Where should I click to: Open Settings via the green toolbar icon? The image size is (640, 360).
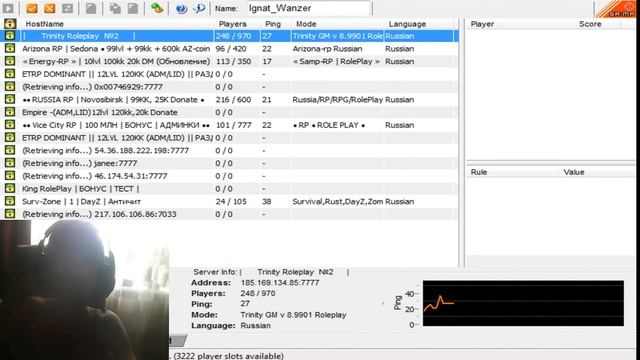click(157, 8)
